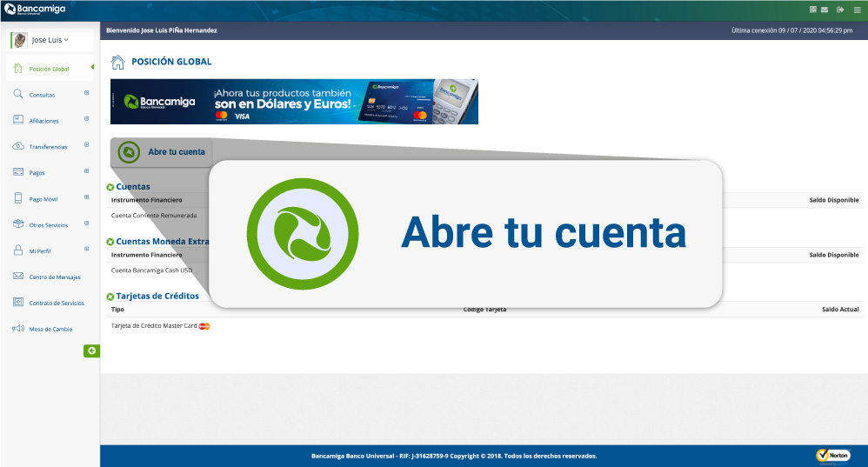The height and width of the screenshot is (467, 868).
Task: Click the Otros Servicios icon
Action: click(18, 224)
